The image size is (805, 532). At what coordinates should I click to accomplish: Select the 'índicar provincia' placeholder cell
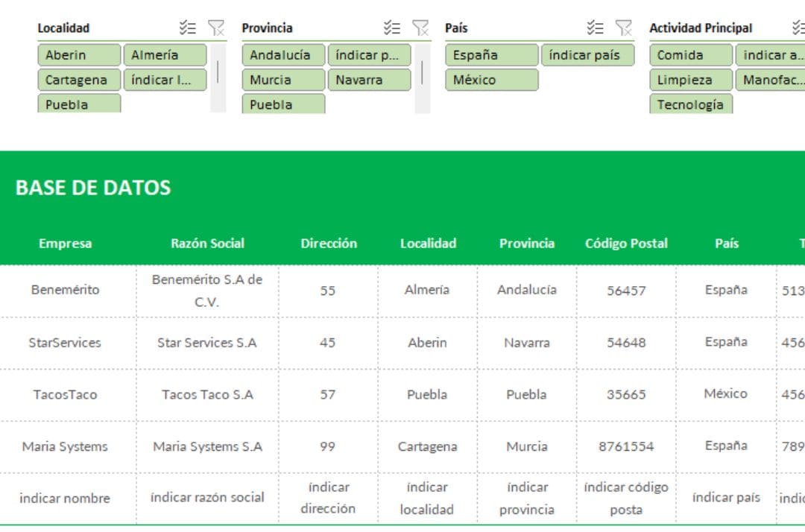[x=527, y=498]
